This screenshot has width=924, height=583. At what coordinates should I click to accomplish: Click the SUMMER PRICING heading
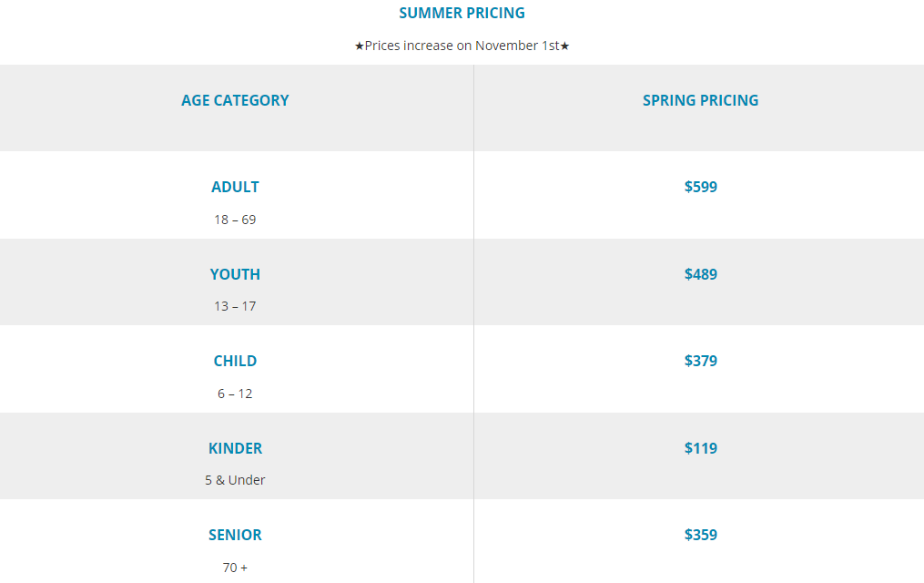point(462,14)
